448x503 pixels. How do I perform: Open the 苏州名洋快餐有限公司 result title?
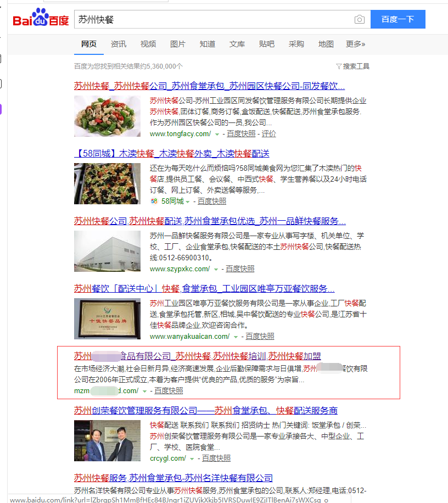click(x=173, y=478)
